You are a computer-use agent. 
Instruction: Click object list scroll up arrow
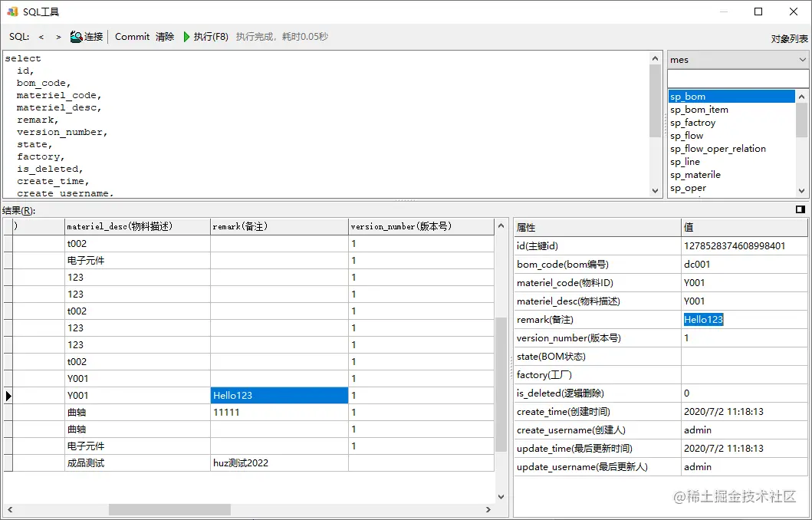tap(801, 97)
